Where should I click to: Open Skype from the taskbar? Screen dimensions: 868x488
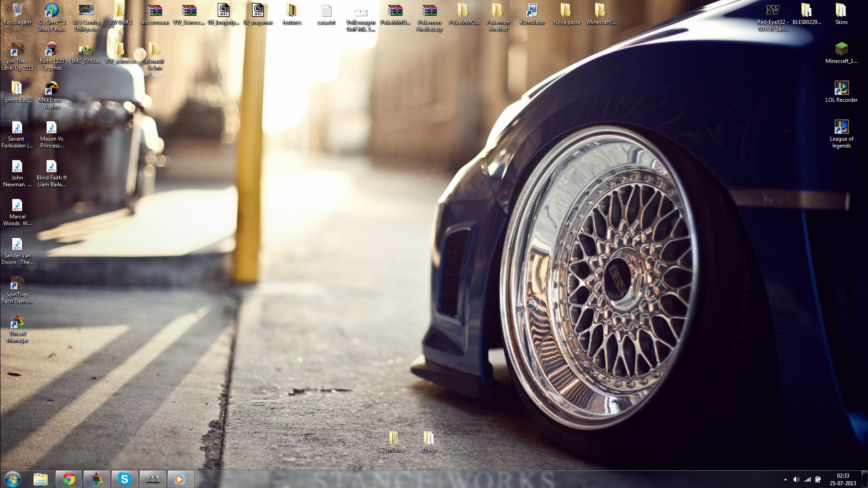click(124, 479)
